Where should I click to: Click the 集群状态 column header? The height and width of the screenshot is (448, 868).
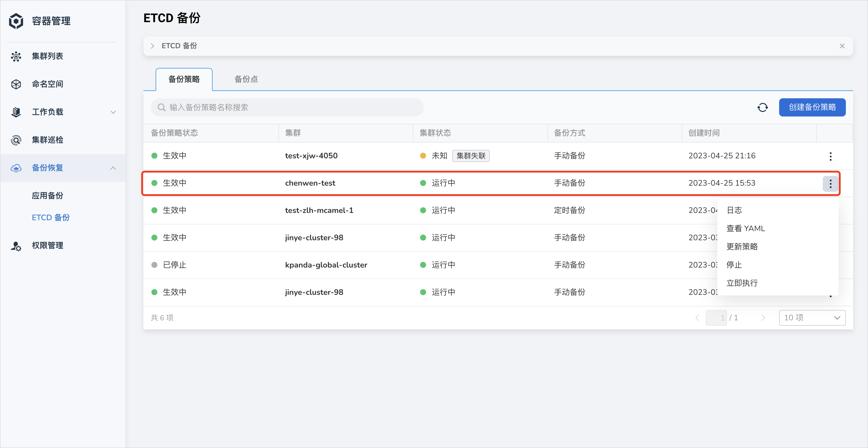[435, 133]
